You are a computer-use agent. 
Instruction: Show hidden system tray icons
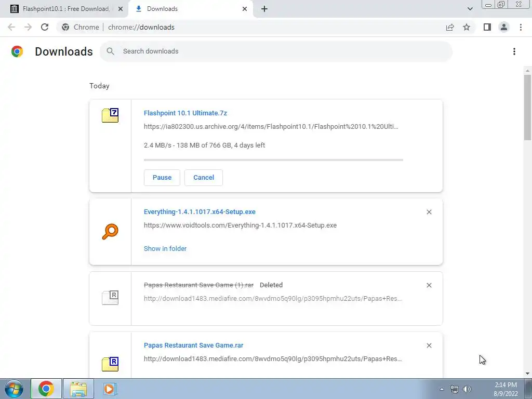[x=442, y=389]
